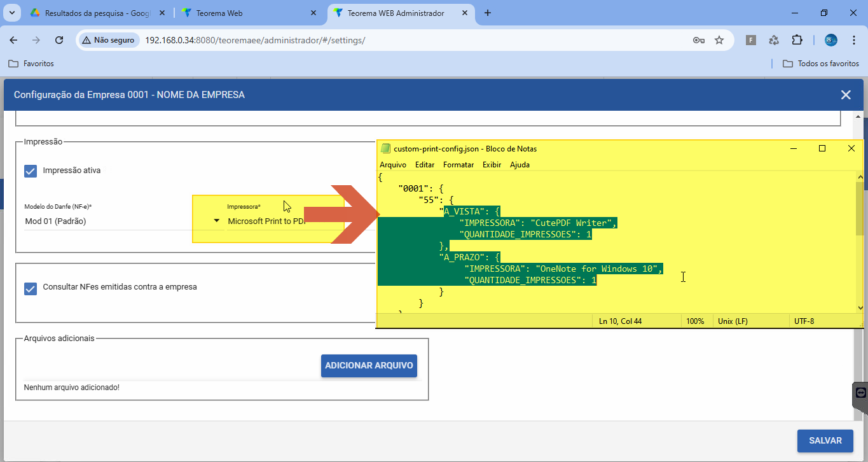Open the Arquivo menu in Bloco de Notas
Screen dimensions: 868x462
point(393,164)
